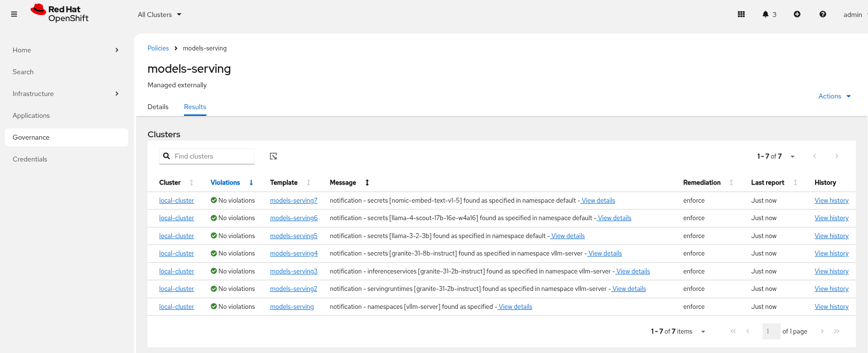Open the hamburger navigation menu
Screen dimensions: 868x353
(14, 15)
